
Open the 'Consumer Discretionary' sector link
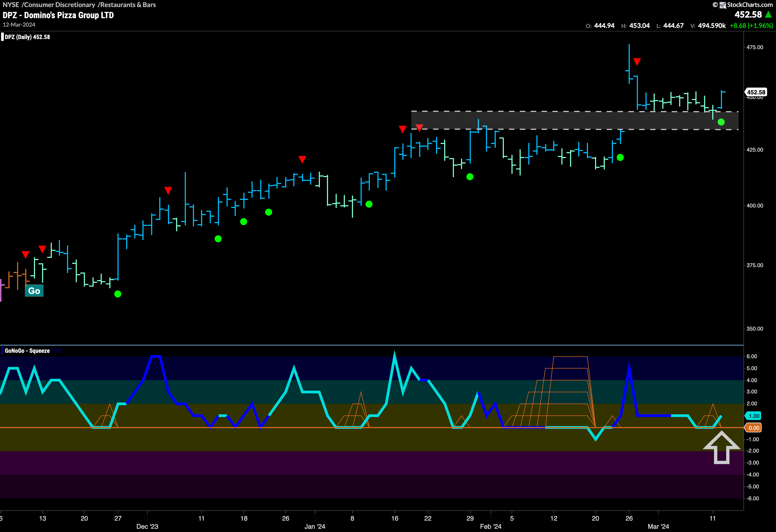pos(60,5)
